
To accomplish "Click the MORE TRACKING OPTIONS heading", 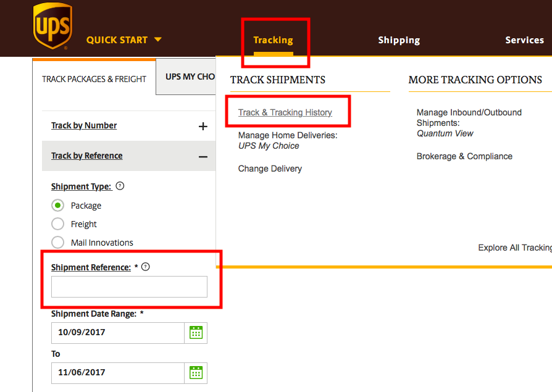I will pyautogui.click(x=475, y=80).
